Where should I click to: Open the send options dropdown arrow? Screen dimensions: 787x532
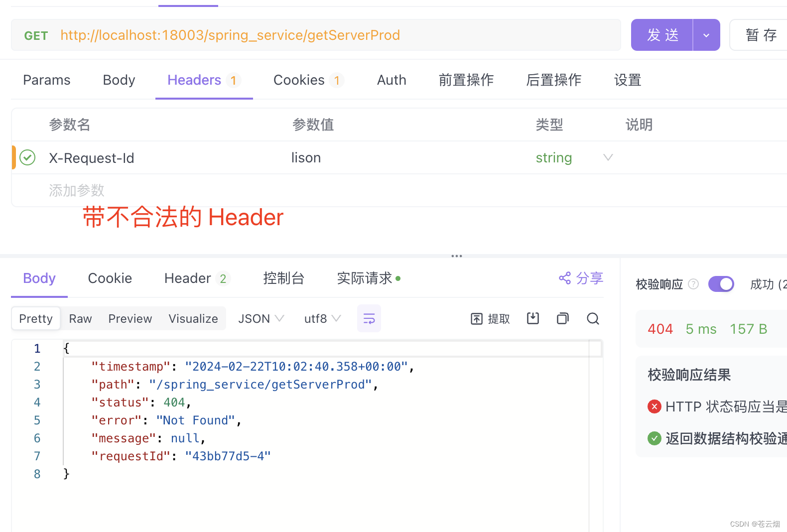pyautogui.click(x=706, y=35)
